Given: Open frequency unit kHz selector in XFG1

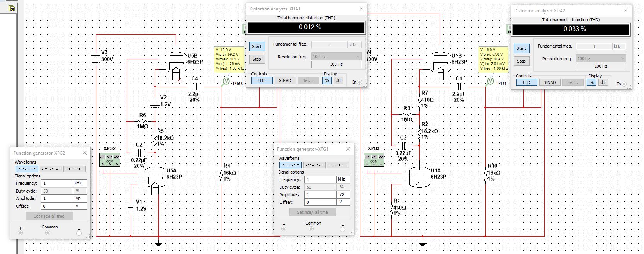Looking at the screenshot, I should pyautogui.click(x=343, y=179).
